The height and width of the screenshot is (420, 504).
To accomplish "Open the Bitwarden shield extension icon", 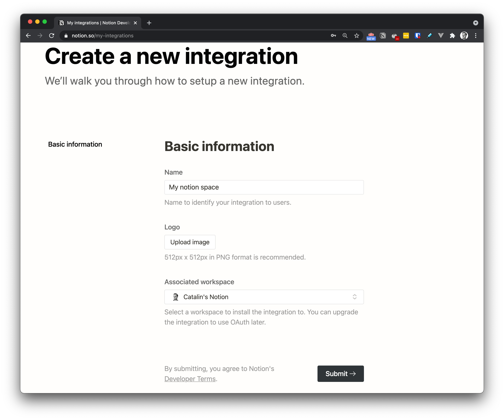I will tap(418, 36).
